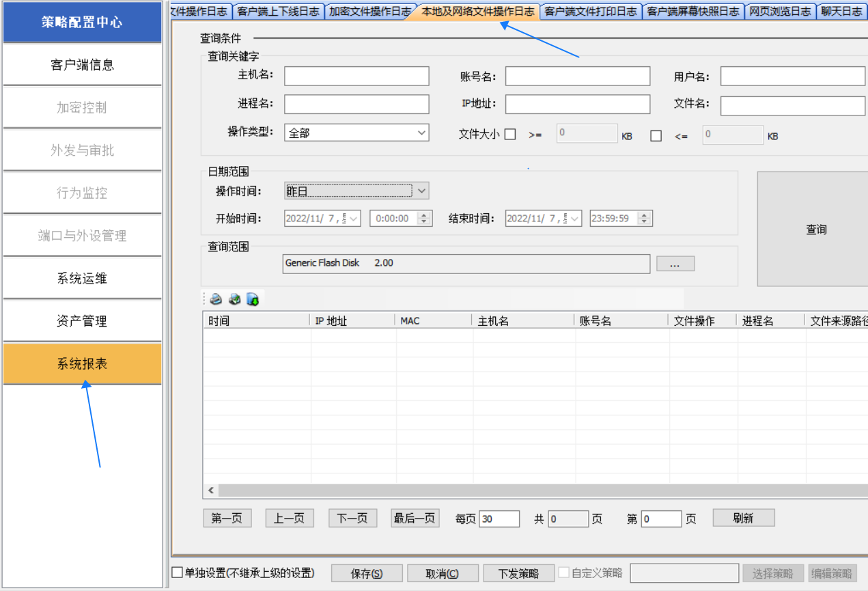This screenshot has height=591, width=868.
Task: Enable the file size <= checkbox
Action: (656, 136)
